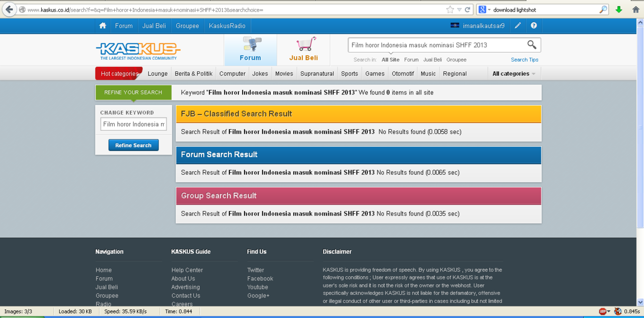Open the Supranatural category
The height and width of the screenshot is (318, 644).
click(x=317, y=74)
